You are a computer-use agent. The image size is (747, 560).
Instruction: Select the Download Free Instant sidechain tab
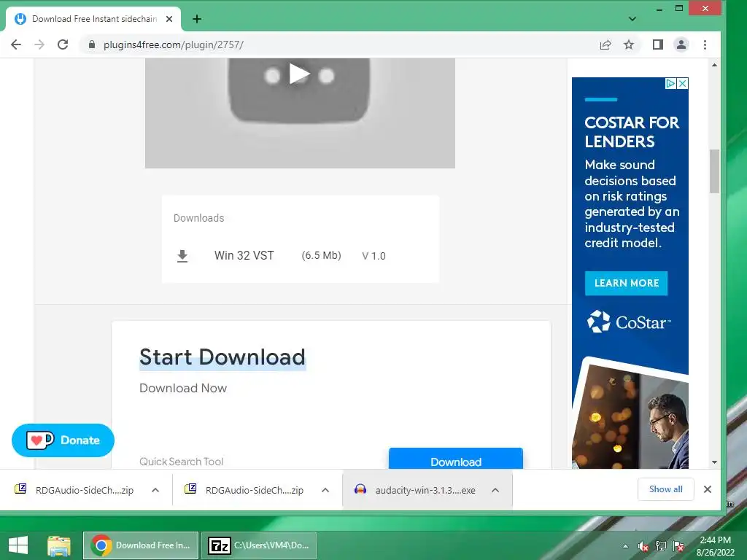pyautogui.click(x=94, y=19)
